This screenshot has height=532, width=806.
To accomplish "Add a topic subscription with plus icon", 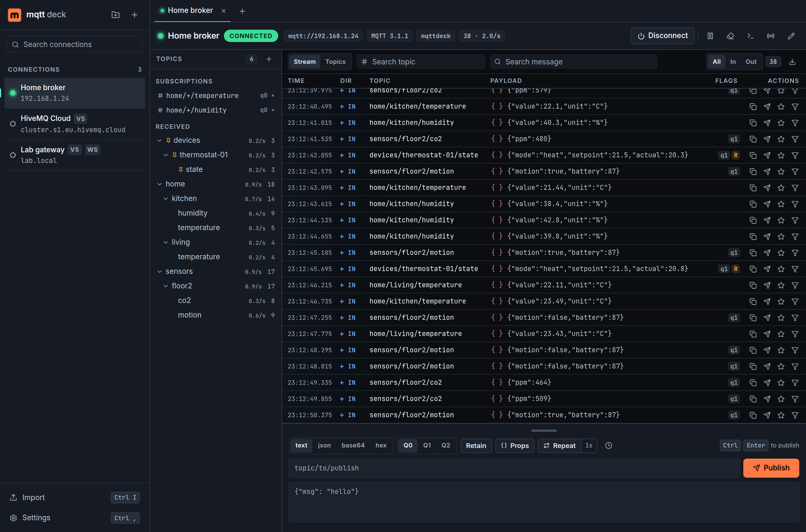I will click(x=269, y=59).
